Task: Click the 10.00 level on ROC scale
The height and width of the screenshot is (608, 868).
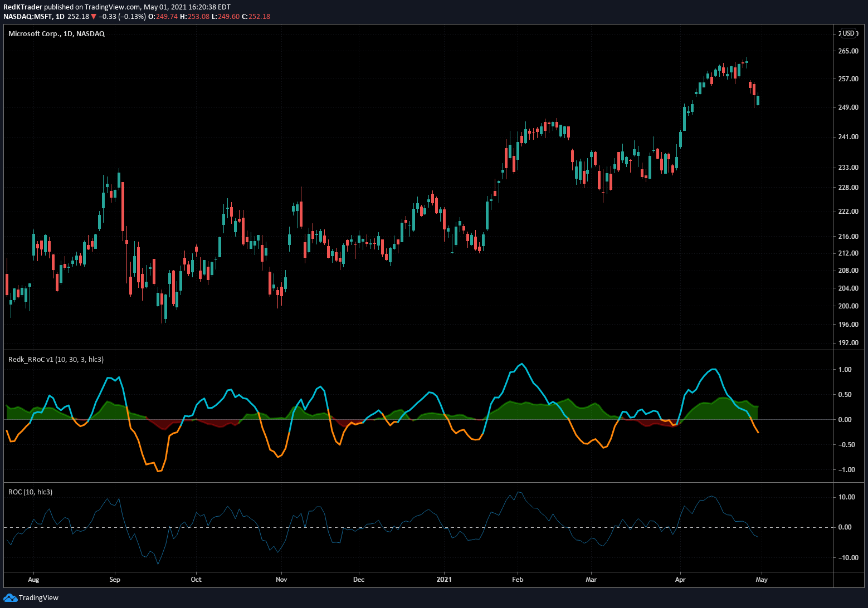Action: click(x=846, y=497)
